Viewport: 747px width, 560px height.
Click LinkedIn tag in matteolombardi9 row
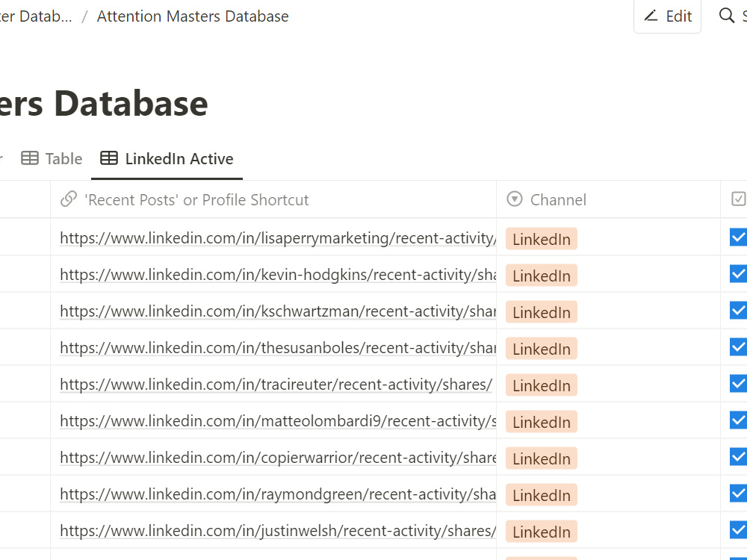point(541,422)
